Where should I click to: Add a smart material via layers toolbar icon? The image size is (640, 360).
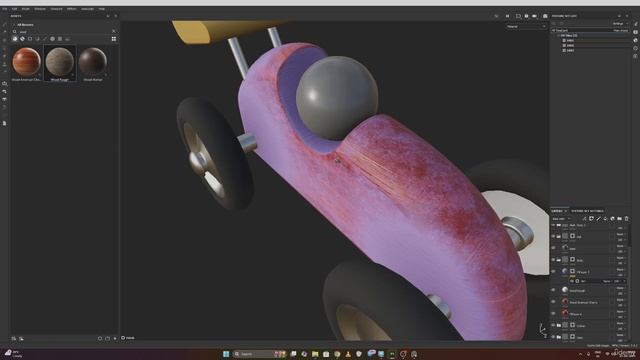tap(612, 219)
